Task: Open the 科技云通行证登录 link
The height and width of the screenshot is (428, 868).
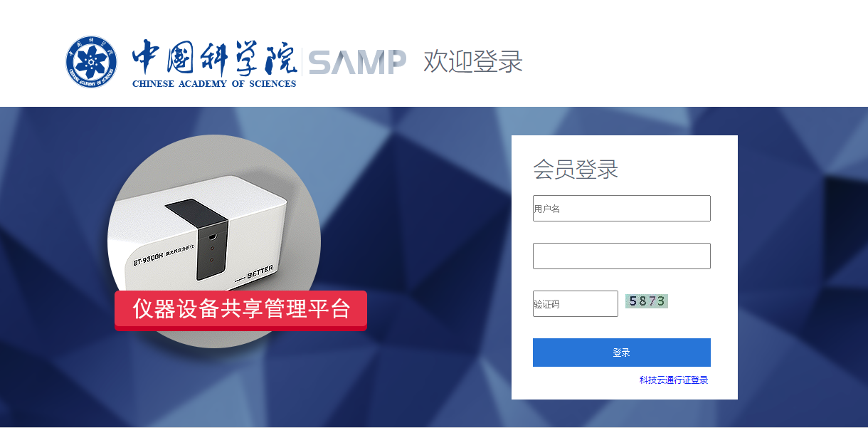Action: (x=674, y=380)
